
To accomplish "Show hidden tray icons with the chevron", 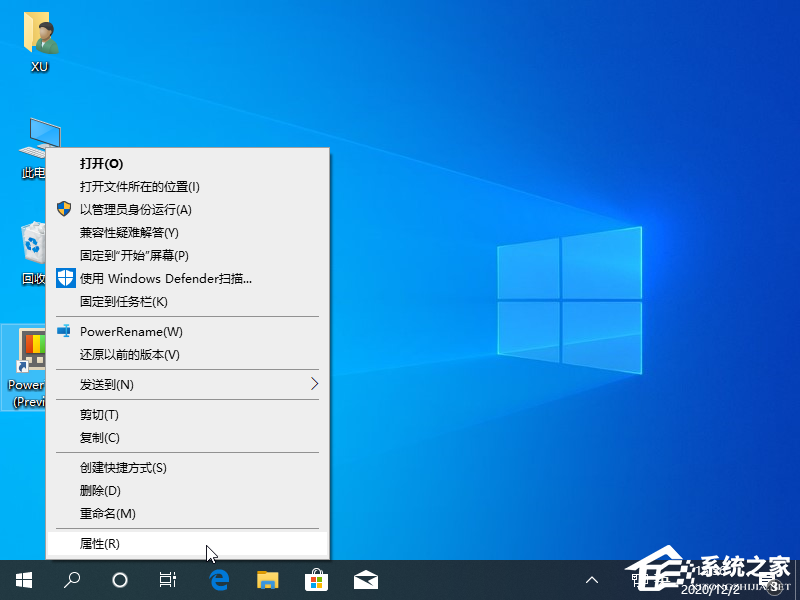I will [x=592, y=579].
